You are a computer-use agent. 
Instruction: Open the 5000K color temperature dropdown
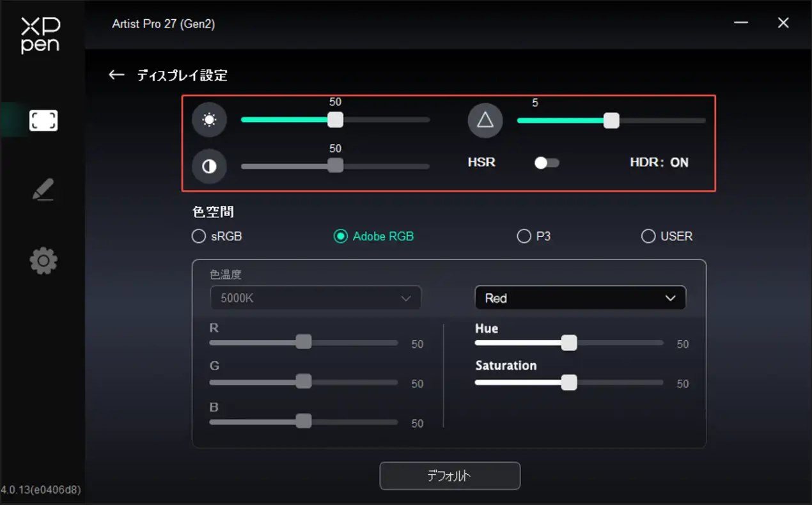pyautogui.click(x=315, y=298)
